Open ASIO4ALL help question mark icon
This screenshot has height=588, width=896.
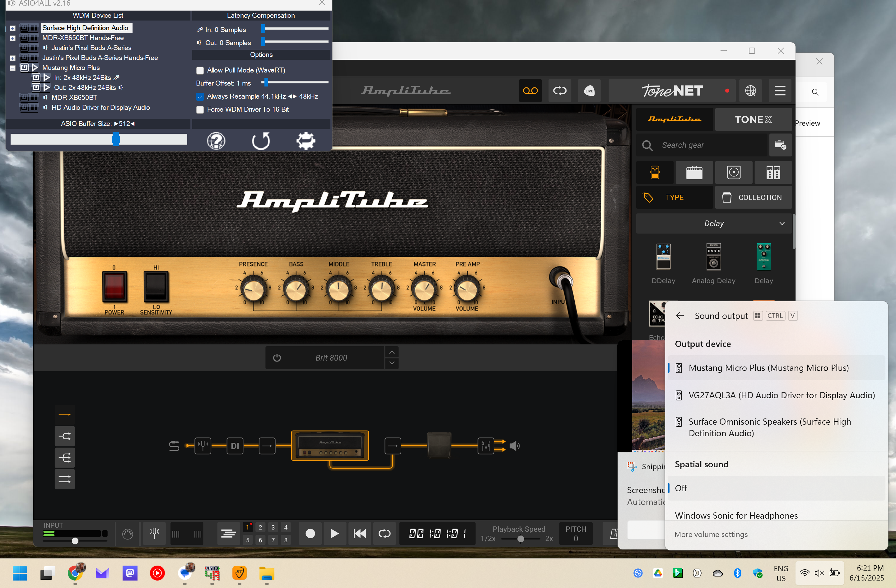[216, 141]
